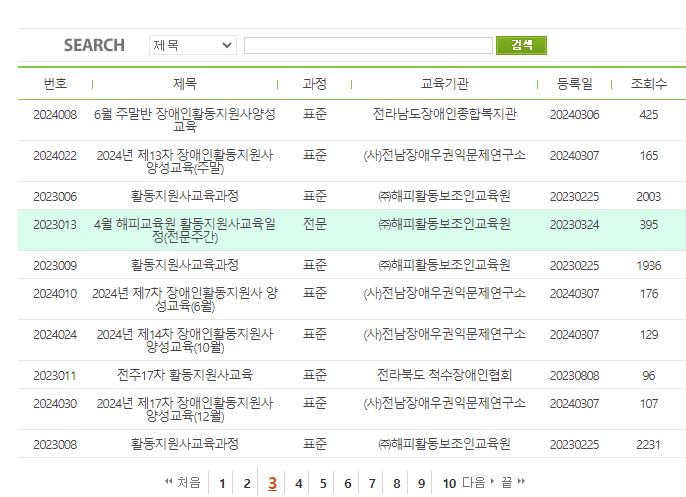Viewport: 686px width, 497px height.
Task: Go to page 7
Action: point(372,483)
